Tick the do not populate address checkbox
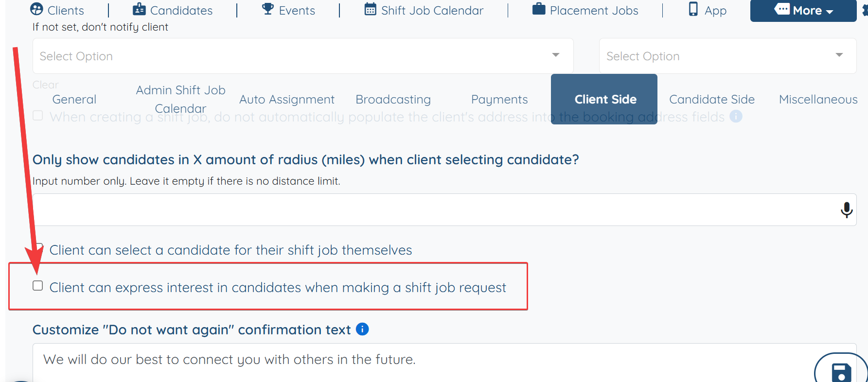This screenshot has width=868, height=382. (38, 116)
